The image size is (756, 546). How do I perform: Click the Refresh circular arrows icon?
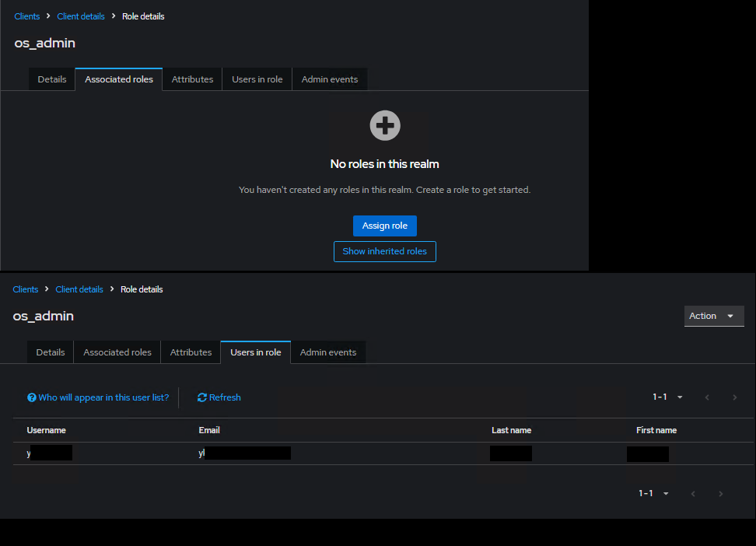point(202,397)
